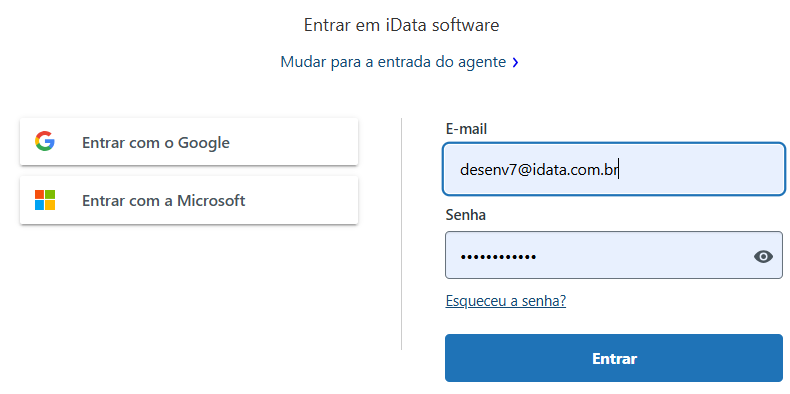
Task: Click the blue chevron after agent link
Action: tap(515, 62)
